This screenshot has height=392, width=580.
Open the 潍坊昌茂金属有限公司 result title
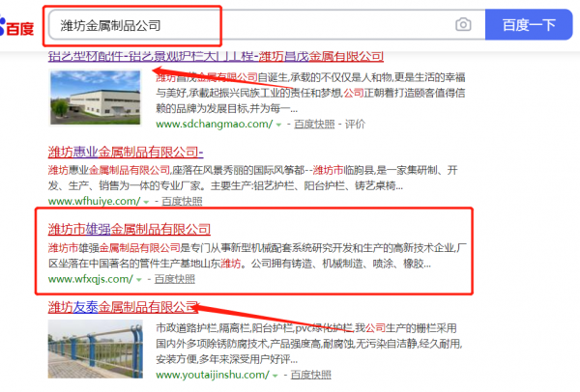point(216,56)
